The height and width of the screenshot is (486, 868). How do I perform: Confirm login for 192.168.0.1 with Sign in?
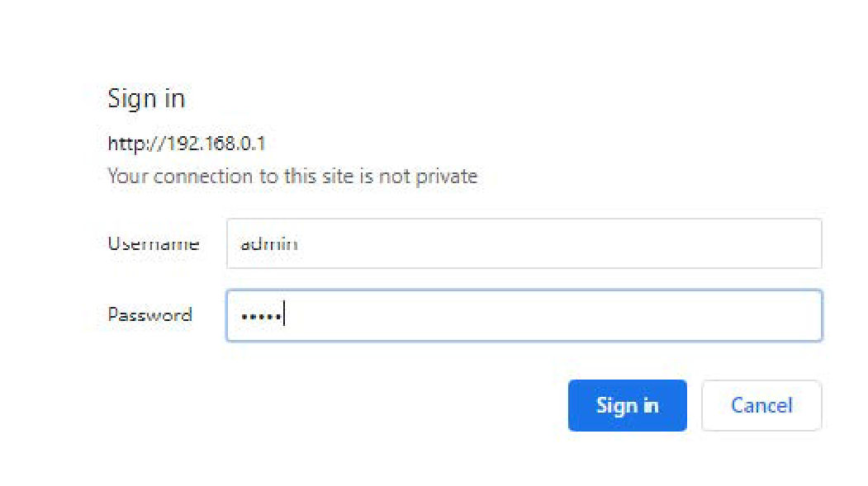627,405
